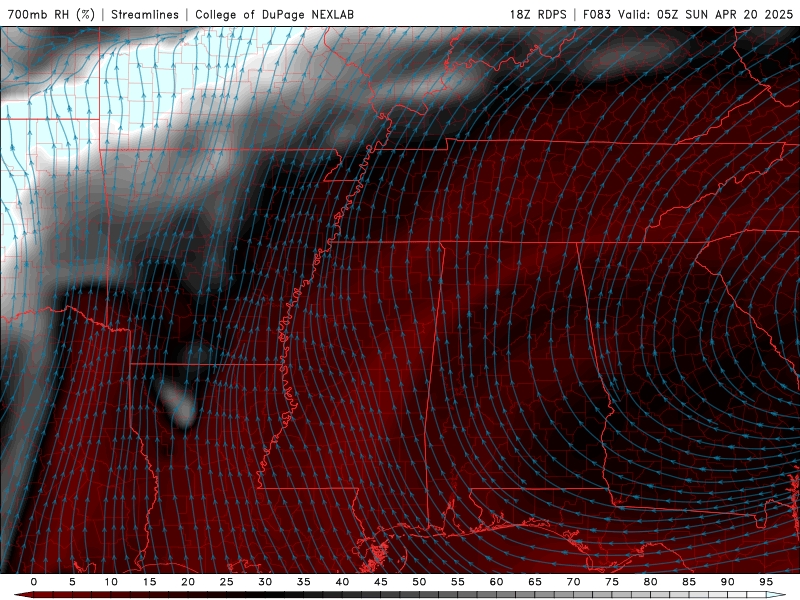Click the "18Z RDPS" model run label
Image resolution: width=800 pixels, height=600 pixels.
(538, 14)
